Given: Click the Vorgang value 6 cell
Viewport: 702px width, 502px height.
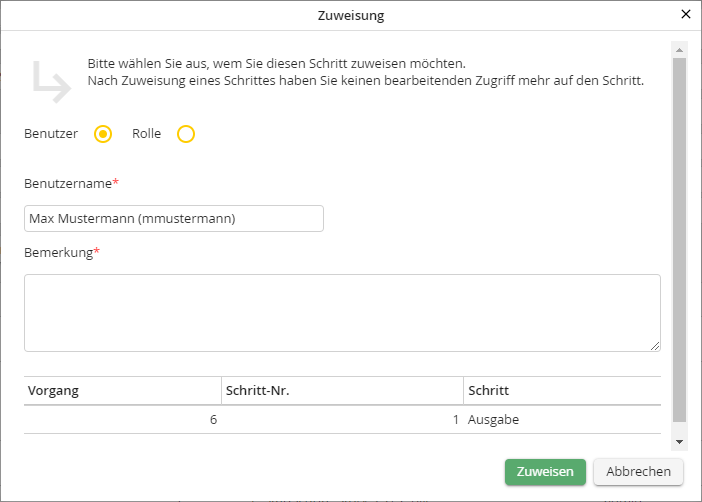Looking at the screenshot, I should coord(122,420).
